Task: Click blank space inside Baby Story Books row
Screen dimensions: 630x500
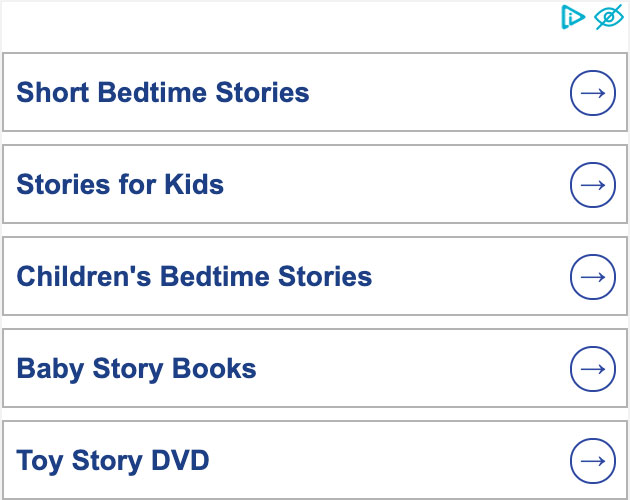Action: (x=410, y=369)
